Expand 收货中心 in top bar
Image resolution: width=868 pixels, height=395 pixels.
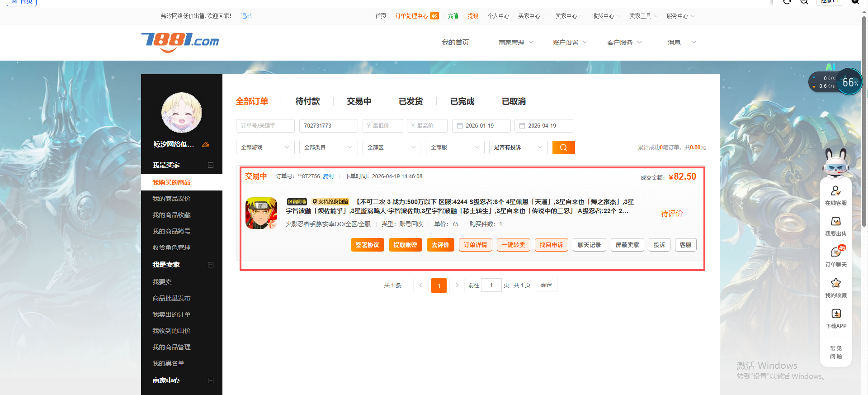point(607,16)
